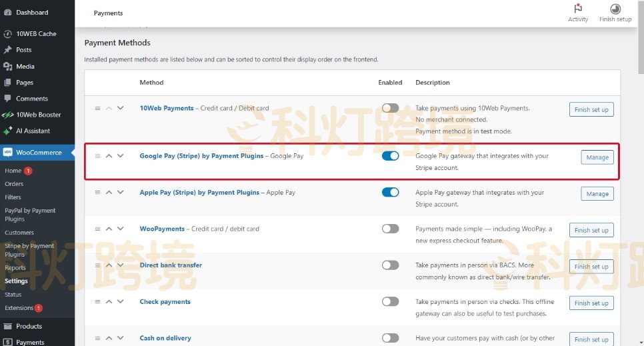The height and width of the screenshot is (346, 644).
Task: Open the Activity flag icon
Action: pyautogui.click(x=578, y=9)
